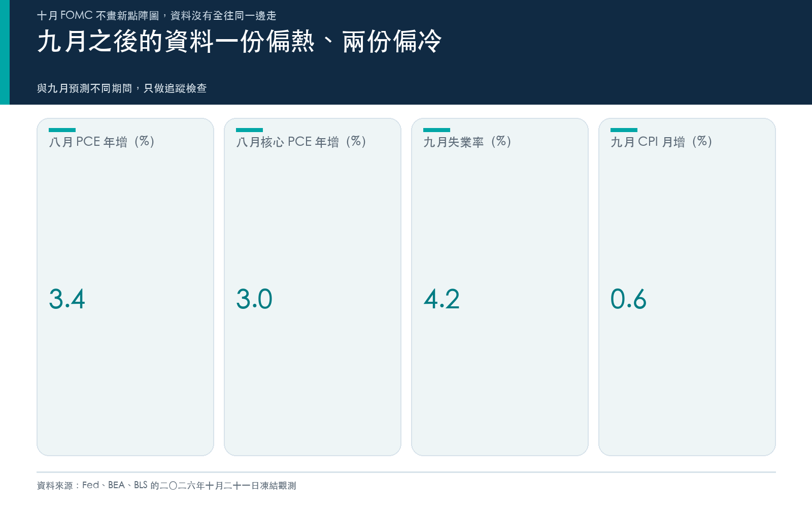Viewport: 812px width, 508px height.
Task: Click the note 與九月預測不同期間，只做追蹤檢查
Action: [122, 88]
